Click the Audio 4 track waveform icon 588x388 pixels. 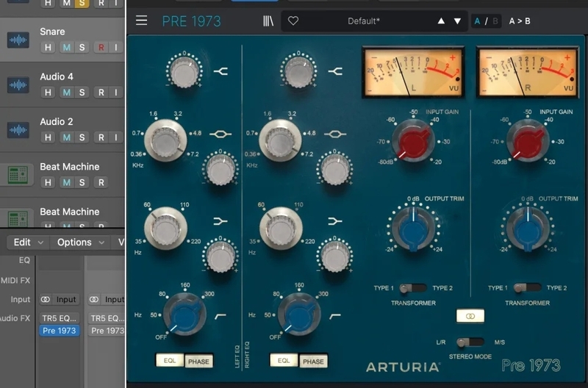tap(18, 85)
